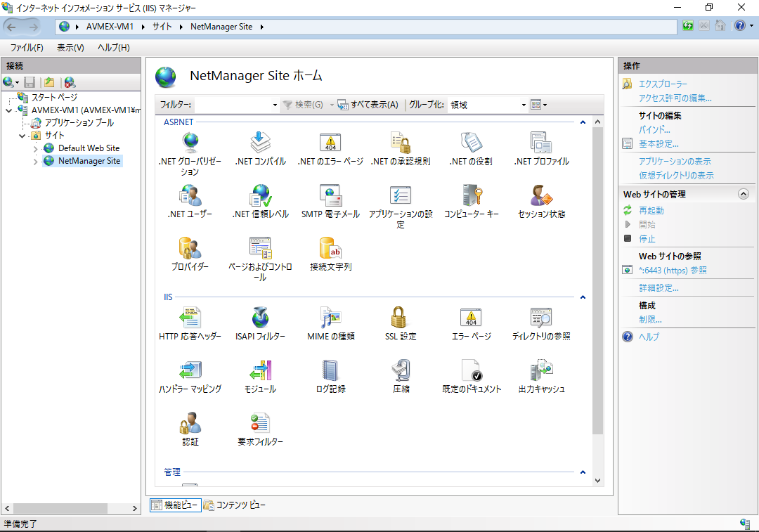759x532 pixels.
Task: Open .NET のエラー ページ icon
Action: [330, 149]
